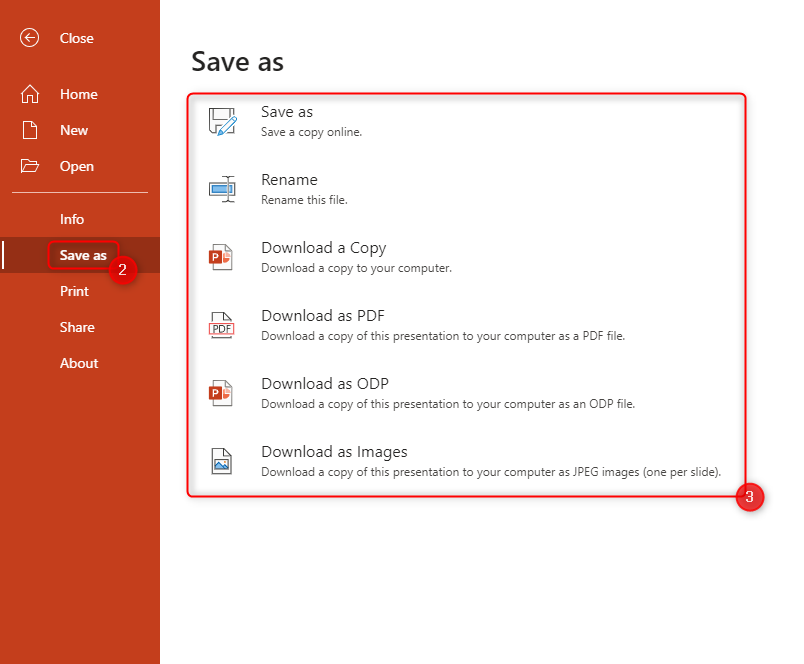Screen dimensions: 804x664
Task: Click the Rename text-field icon
Action: pyautogui.click(x=222, y=189)
